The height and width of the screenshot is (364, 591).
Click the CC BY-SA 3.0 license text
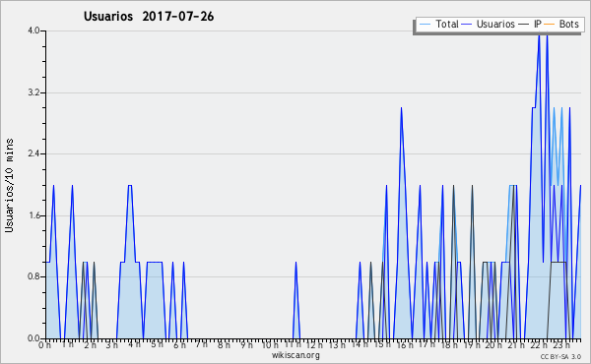(560, 357)
